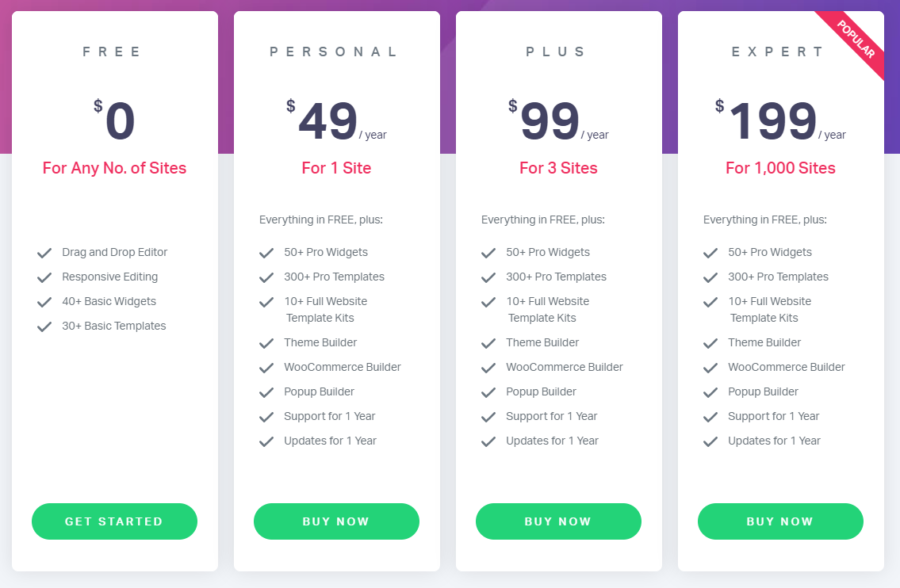Screen dimensions: 900x588
Task: Click Personal plan 300+ Pro Templates text
Action: click(334, 277)
